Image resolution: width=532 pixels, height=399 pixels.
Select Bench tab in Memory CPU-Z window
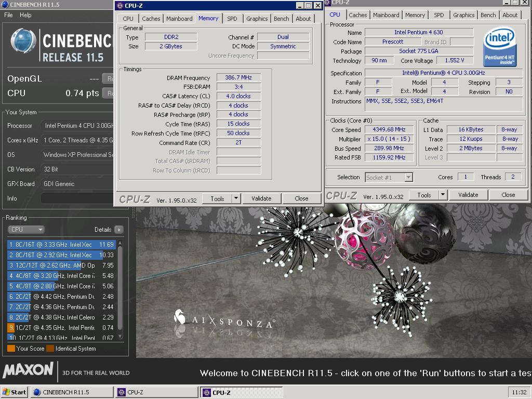(281, 19)
